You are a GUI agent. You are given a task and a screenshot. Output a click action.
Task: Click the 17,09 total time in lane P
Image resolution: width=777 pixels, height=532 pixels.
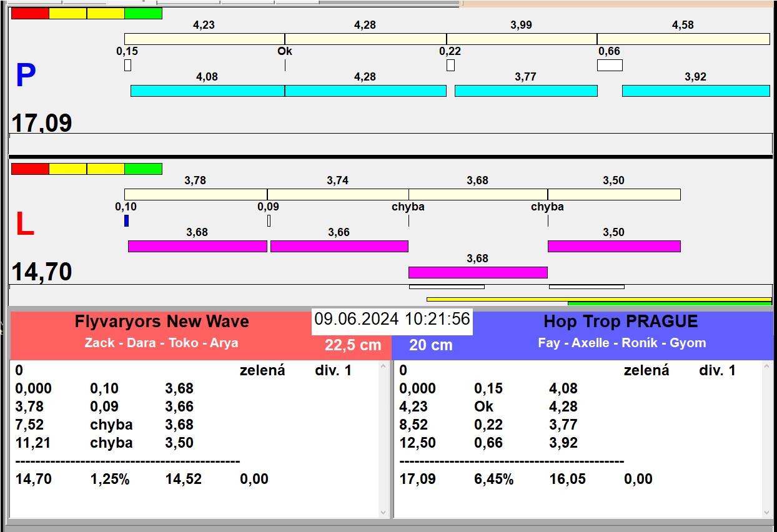42,122
